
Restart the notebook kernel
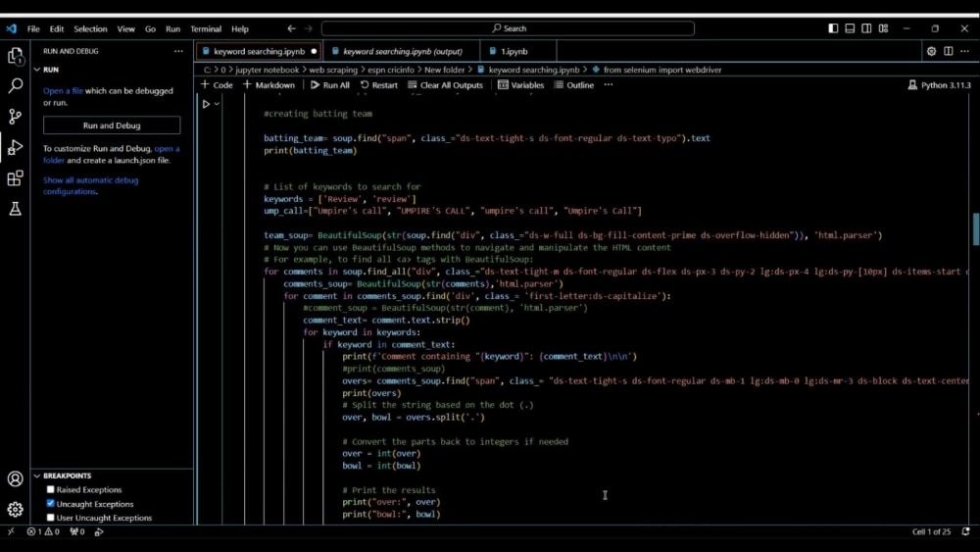coord(378,85)
